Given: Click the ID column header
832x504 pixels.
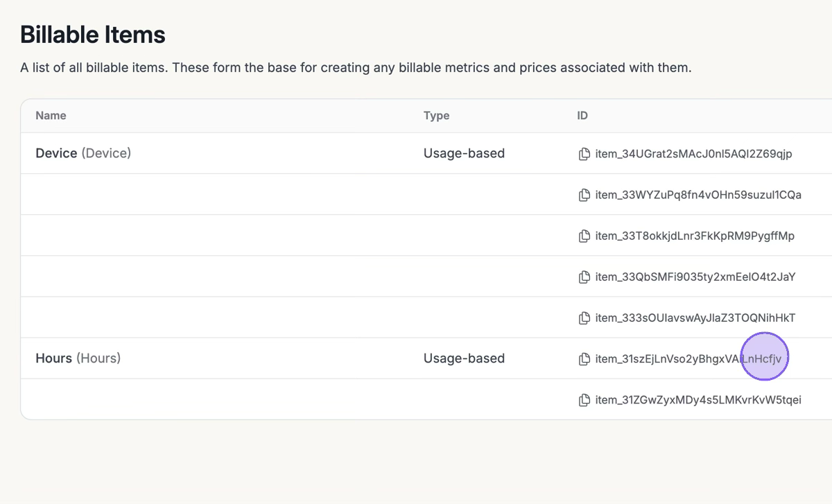Looking at the screenshot, I should coord(582,116).
